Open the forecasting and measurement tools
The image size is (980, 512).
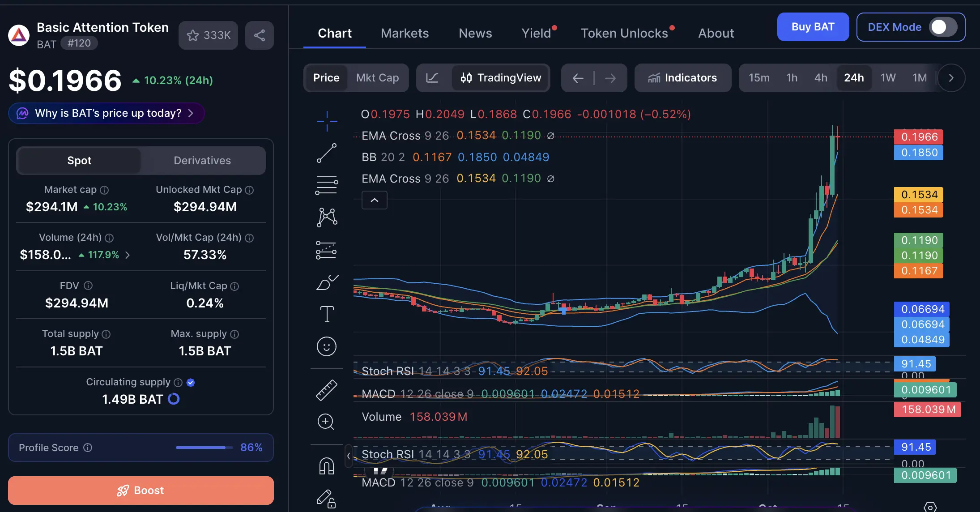pyautogui.click(x=327, y=250)
